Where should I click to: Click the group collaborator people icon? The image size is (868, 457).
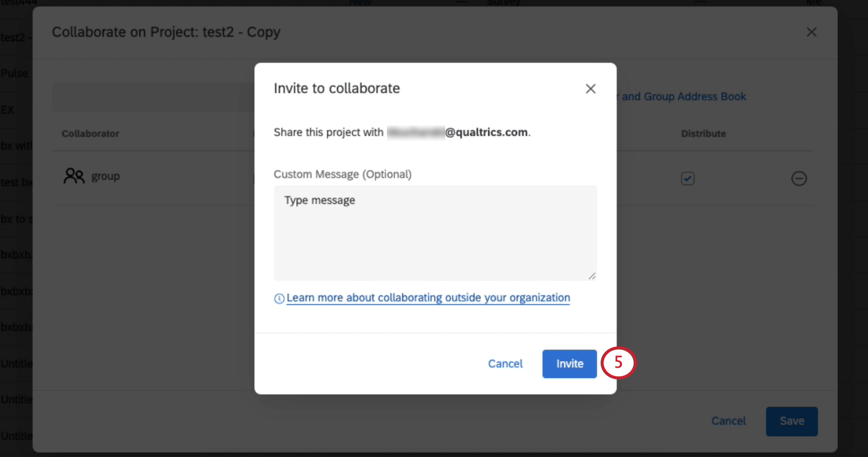click(74, 176)
